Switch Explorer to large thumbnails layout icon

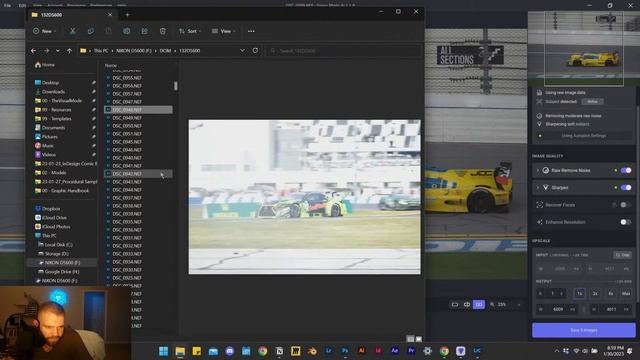tap(419, 339)
